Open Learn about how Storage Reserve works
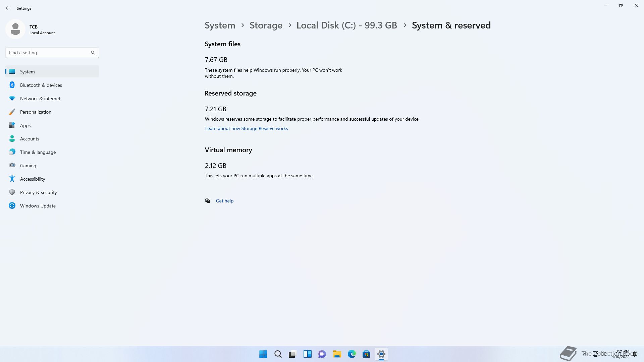Screen dimensions: 644x362 [247, 128]
